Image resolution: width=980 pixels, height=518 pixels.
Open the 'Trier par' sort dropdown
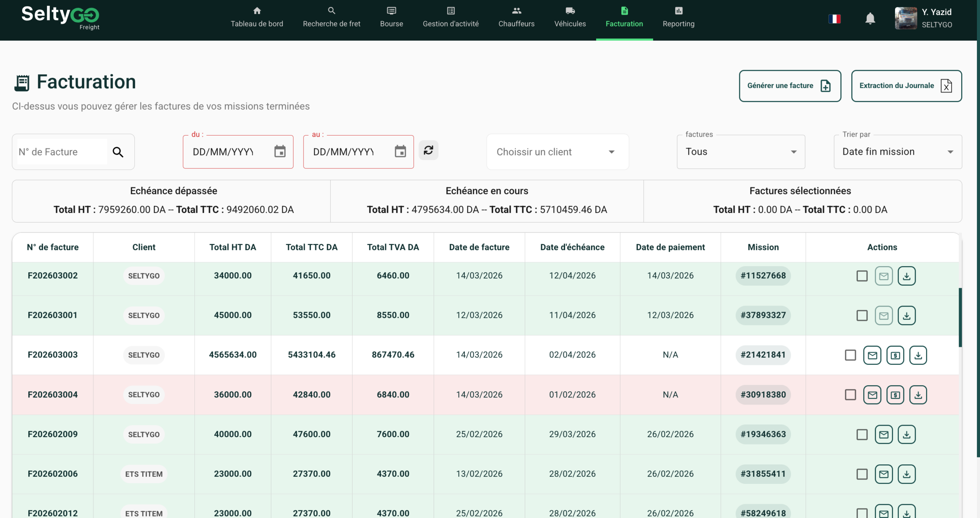click(x=897, y=152)
